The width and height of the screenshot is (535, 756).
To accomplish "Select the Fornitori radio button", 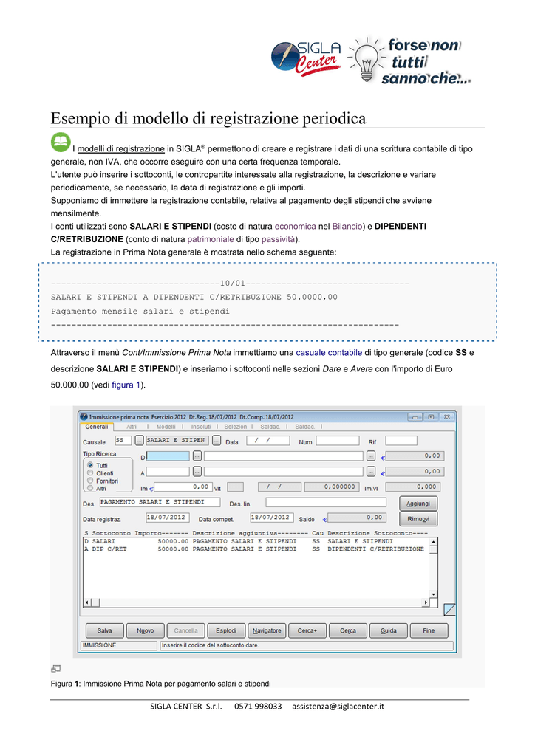I will coord(90,480).
